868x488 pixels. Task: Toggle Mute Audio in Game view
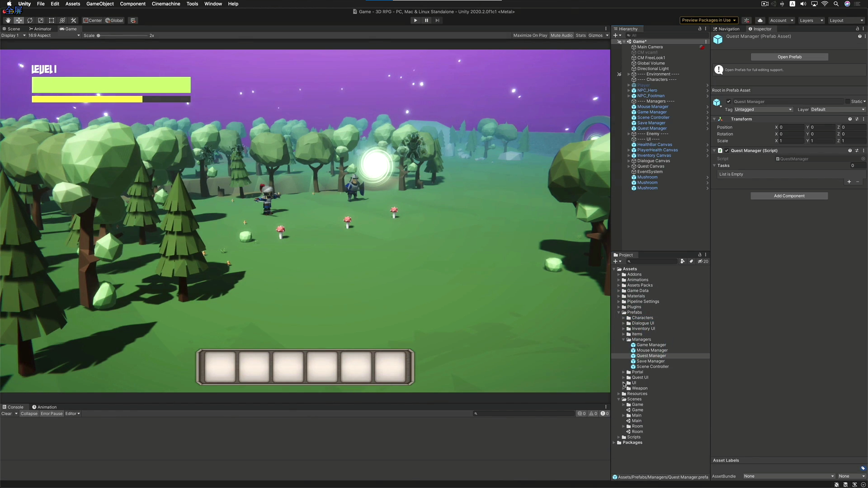[561, 35]
